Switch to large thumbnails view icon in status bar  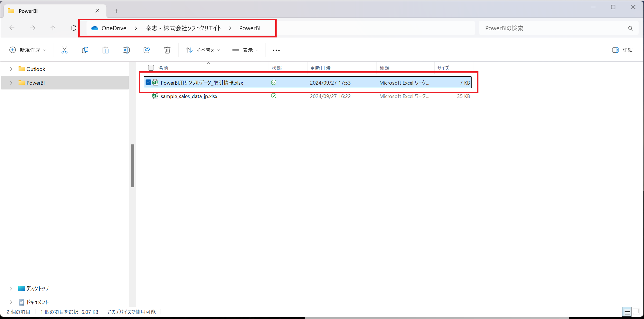(636, 312)
